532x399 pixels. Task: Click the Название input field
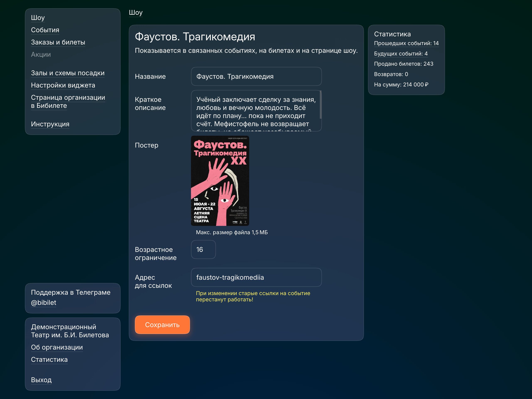click(x=256, y=76)
